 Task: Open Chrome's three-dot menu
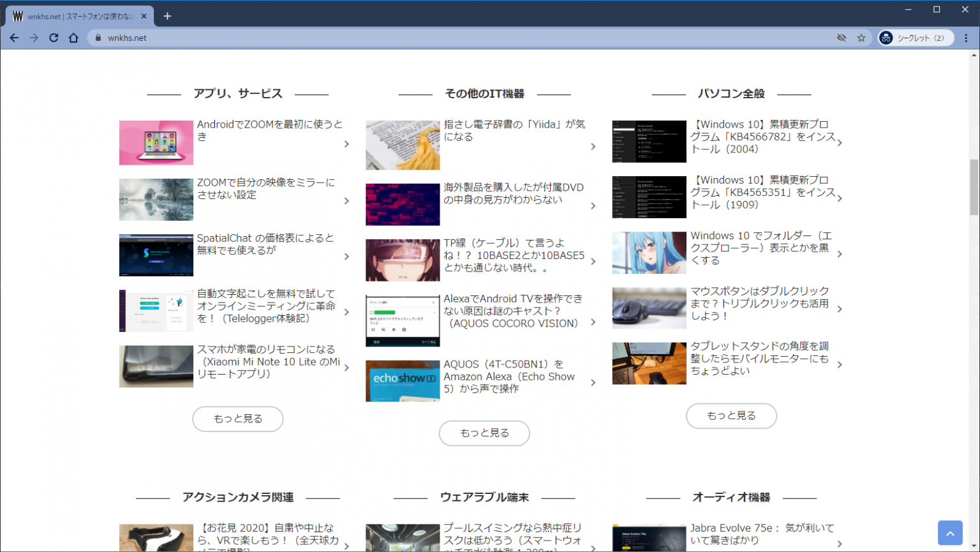966,38
